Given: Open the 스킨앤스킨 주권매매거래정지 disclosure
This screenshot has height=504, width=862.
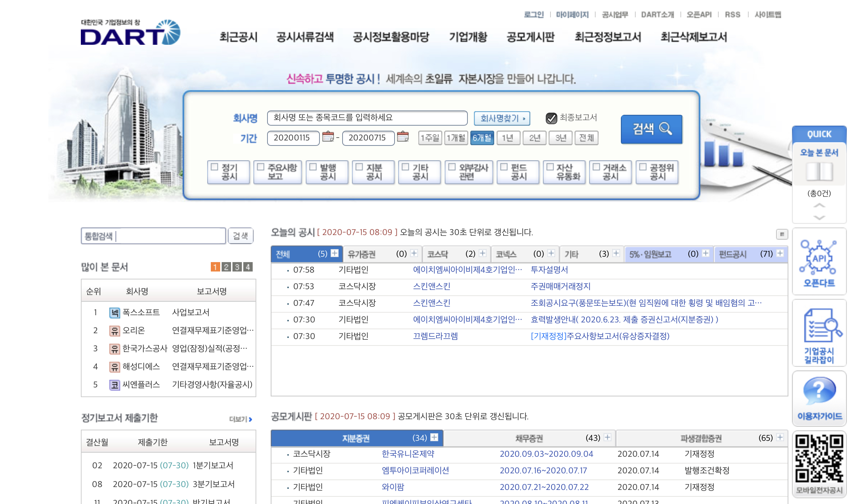Looking at the screenshot, I should [560, 286].
